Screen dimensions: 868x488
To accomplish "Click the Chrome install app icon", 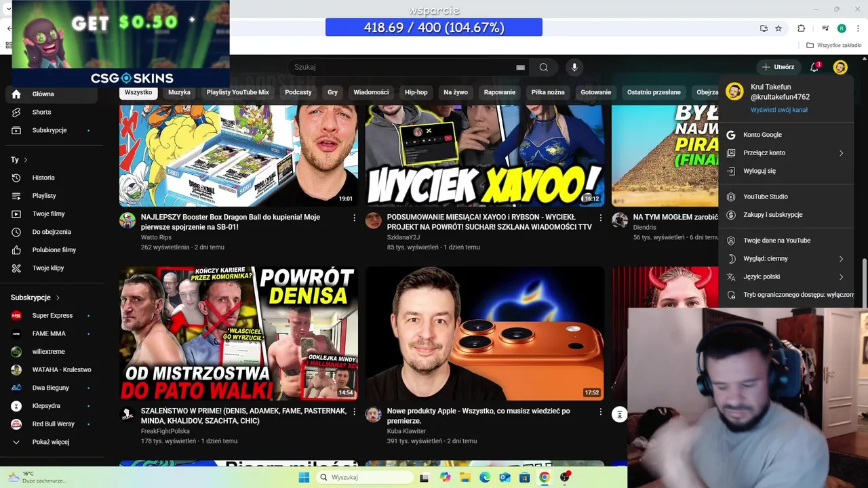I will coord(764,28).
